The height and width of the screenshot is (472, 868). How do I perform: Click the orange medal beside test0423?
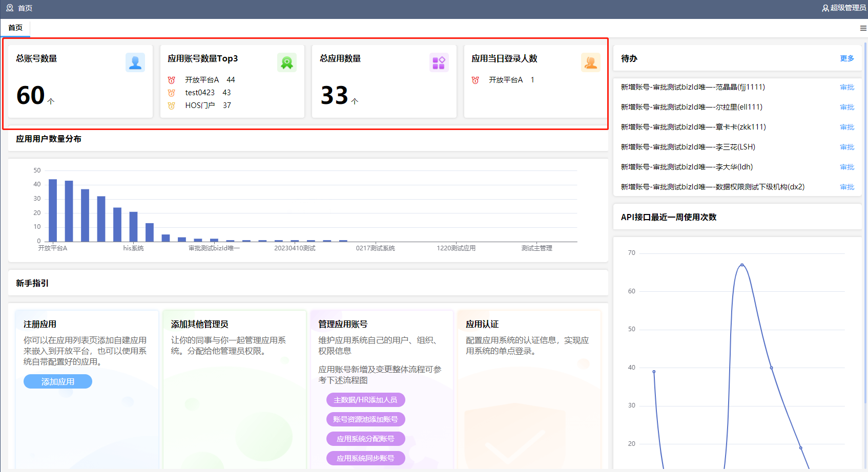click(172, 93)
